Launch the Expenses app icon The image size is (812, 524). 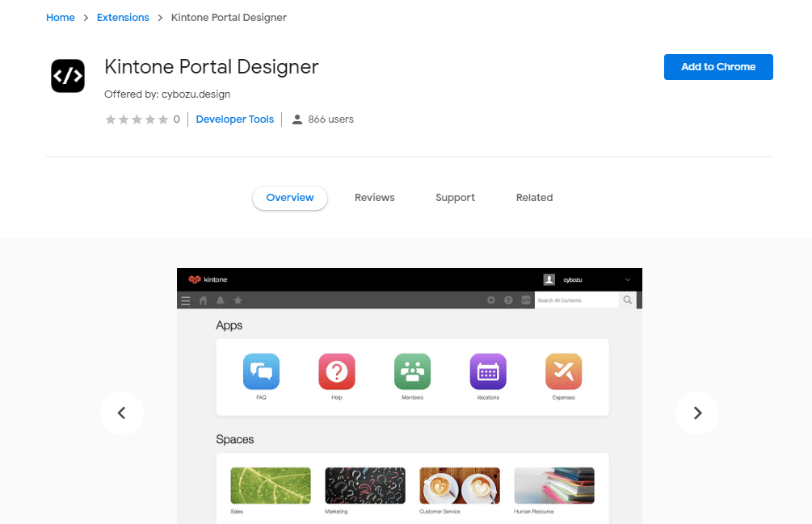click(563, 371)
